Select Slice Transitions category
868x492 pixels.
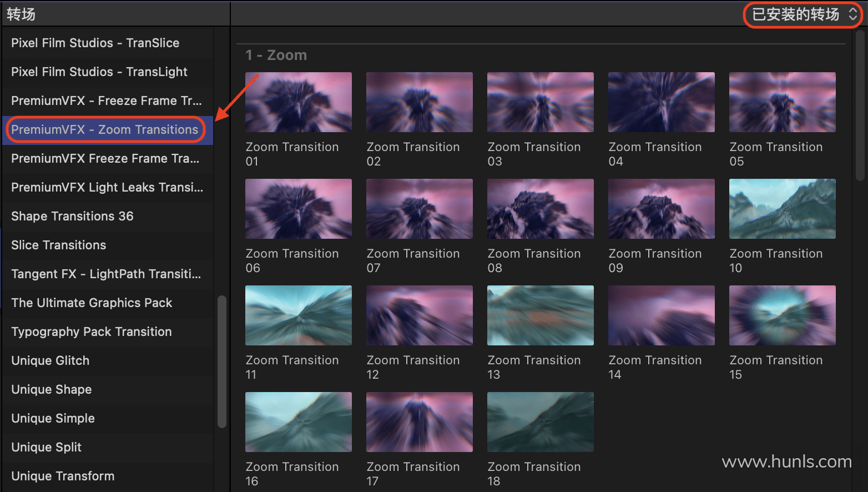[108, 245]
